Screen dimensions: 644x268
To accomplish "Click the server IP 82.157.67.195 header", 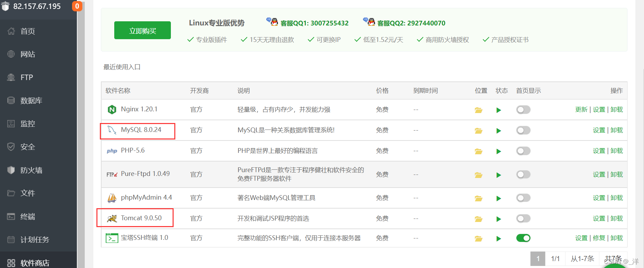I will [x=37, y=6].
